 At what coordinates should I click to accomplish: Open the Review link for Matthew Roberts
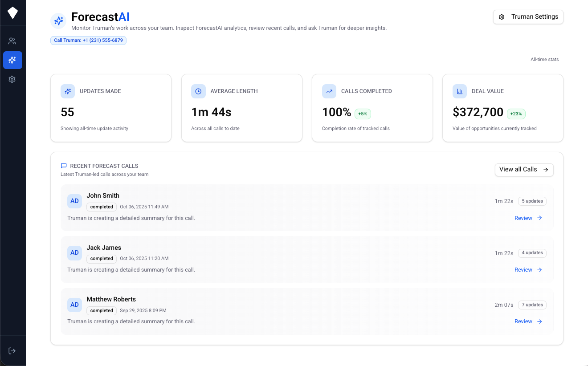528,321
